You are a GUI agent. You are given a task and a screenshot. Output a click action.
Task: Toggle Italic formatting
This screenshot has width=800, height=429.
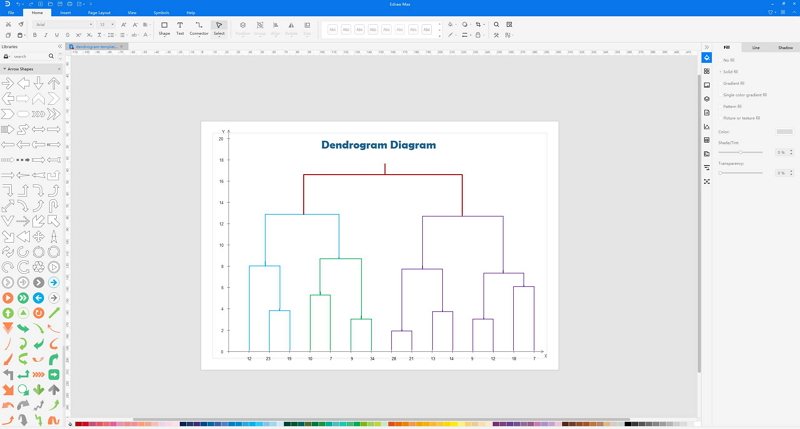point(46,35)
